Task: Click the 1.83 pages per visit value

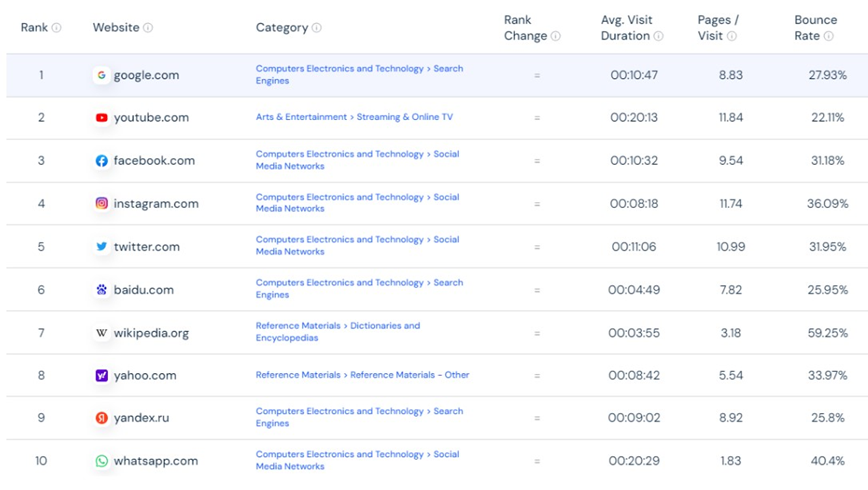Action: [x=731, y=461]
